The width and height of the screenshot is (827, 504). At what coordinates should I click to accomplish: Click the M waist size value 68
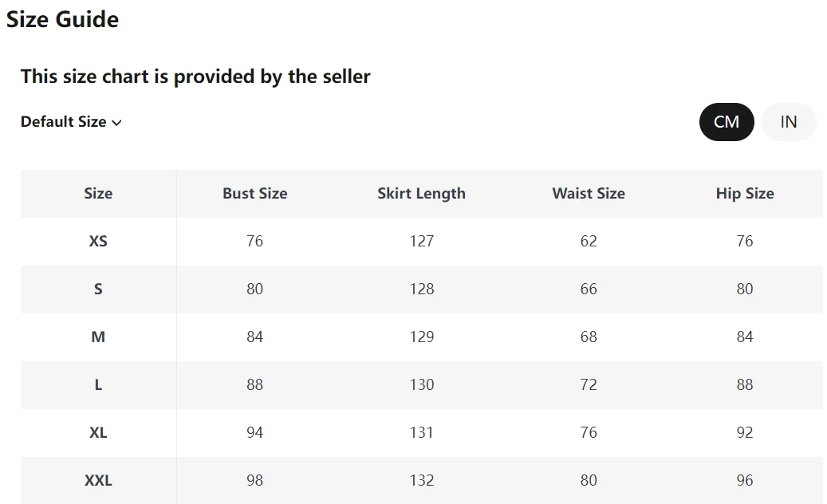pyautogui.click(x=589, y=337)
